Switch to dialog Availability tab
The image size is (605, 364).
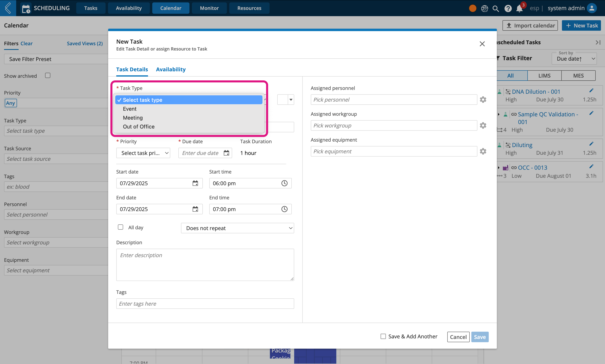[x=171, y=69]
